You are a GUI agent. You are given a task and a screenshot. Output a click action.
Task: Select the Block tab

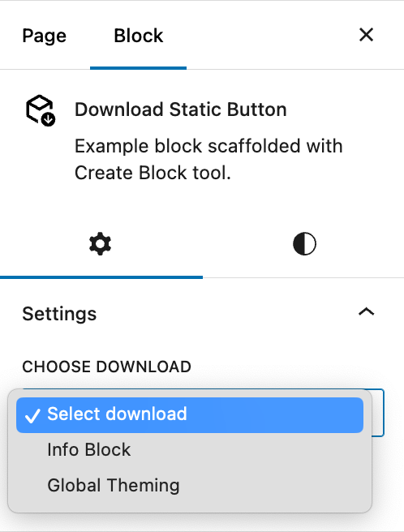point(138,36)
